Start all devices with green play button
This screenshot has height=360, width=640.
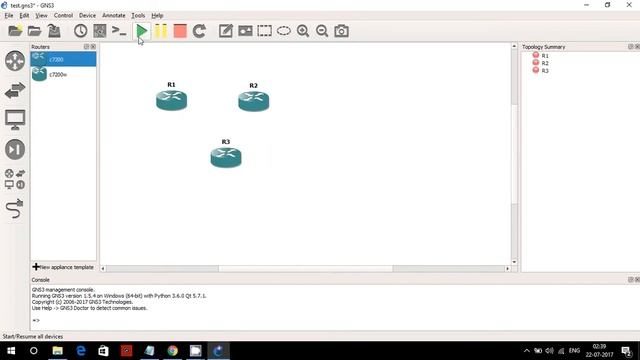(x=142, y=31)
